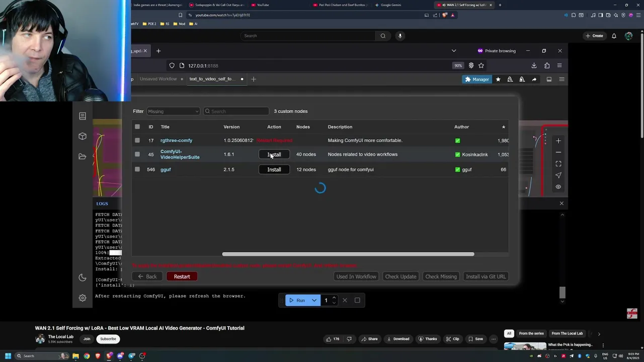Click the Kosinkadink author name

(475, 154)
